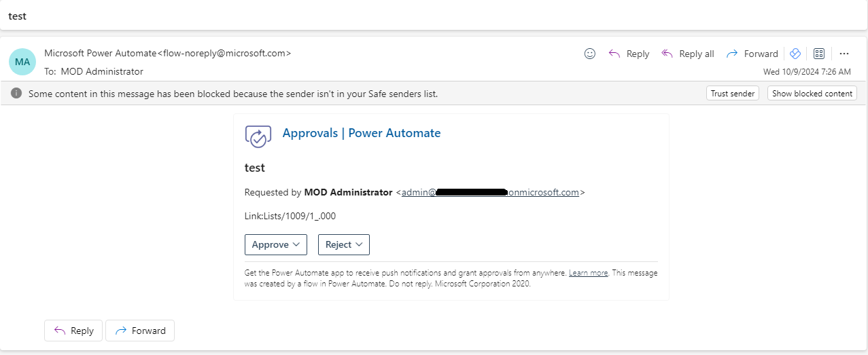Open the three-dot more actions menu
Image resolution: width=868 pixels, height=355 pixels.
844,54
